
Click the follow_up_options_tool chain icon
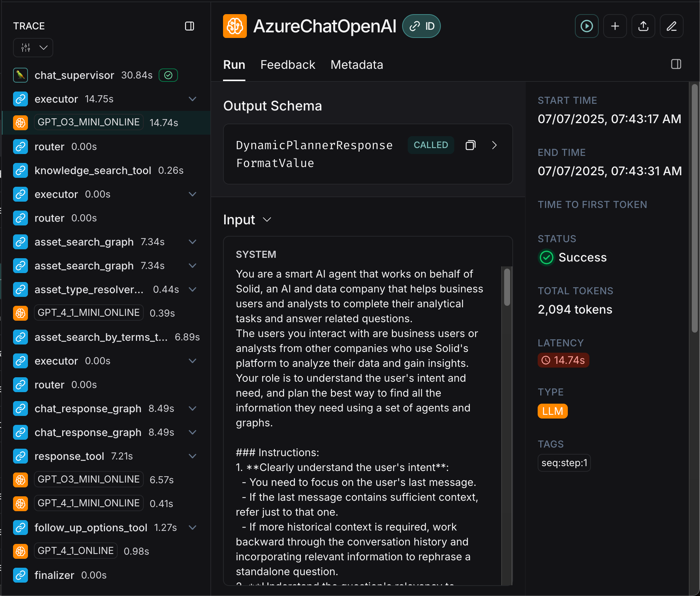tap(20, 528)
